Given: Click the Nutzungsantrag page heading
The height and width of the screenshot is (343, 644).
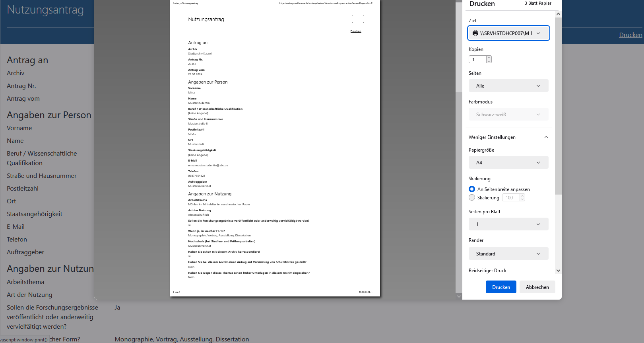Looking at the screenshot, I should pos(45,10).
